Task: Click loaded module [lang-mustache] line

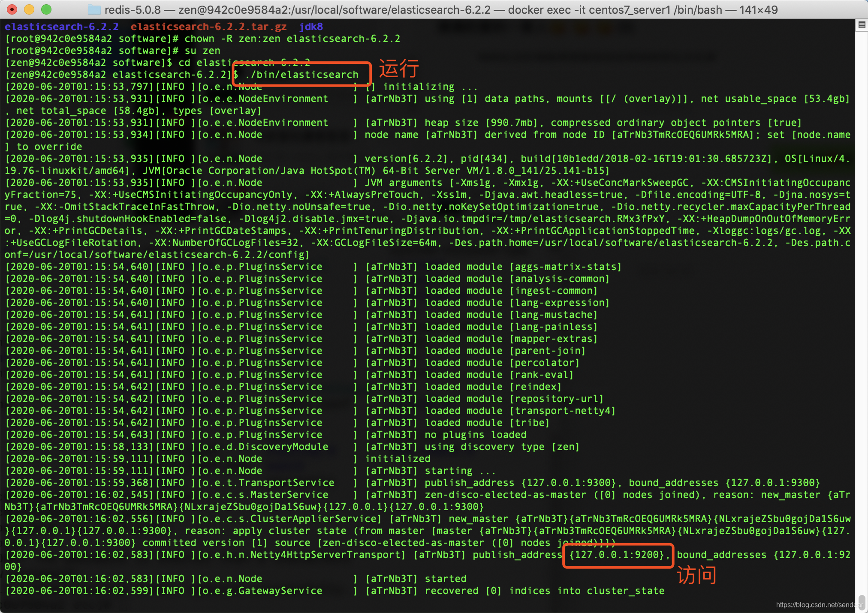Action: [301, 315]
